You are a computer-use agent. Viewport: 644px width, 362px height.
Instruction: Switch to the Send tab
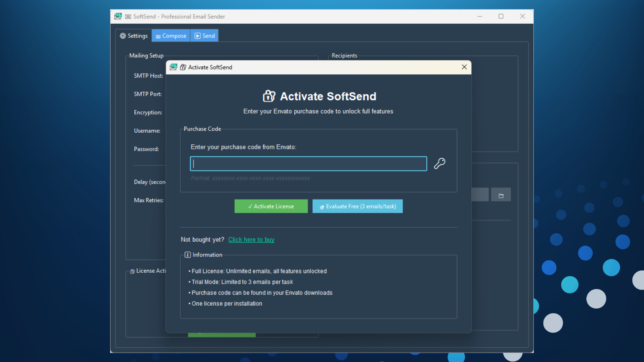click(204, 35)
